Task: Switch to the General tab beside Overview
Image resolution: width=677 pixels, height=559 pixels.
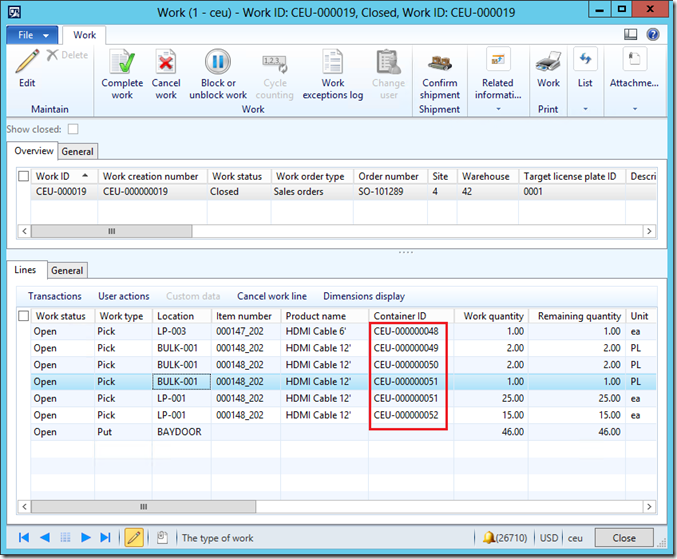Action: 77,152
